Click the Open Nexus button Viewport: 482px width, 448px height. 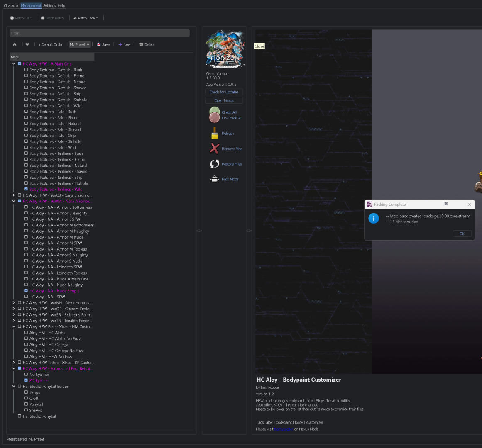(x=224, y=100)
